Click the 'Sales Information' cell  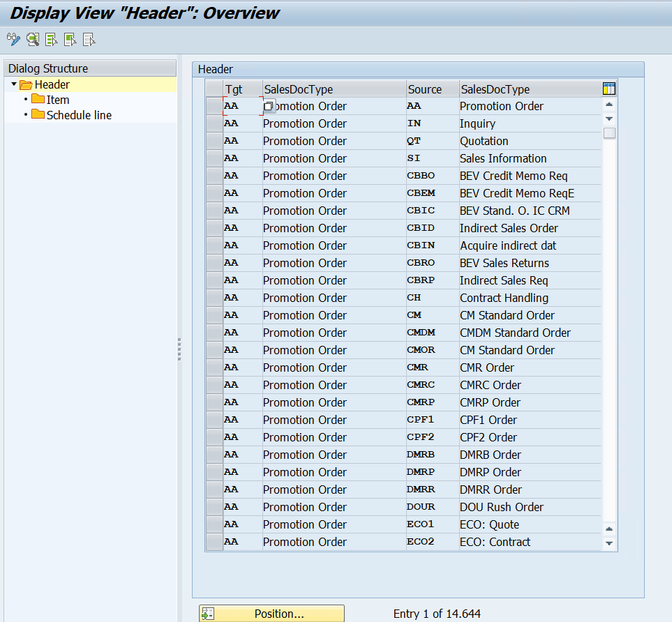pos(530,158)
